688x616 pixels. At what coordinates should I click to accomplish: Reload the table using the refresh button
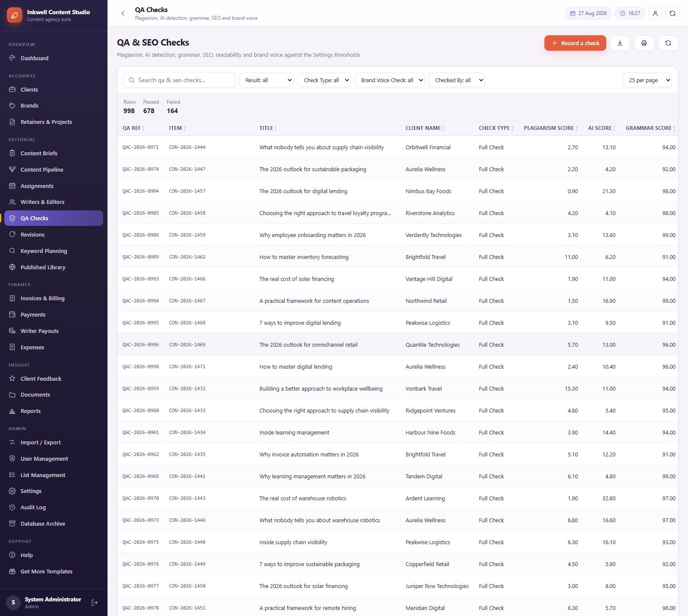coord(668,43)
